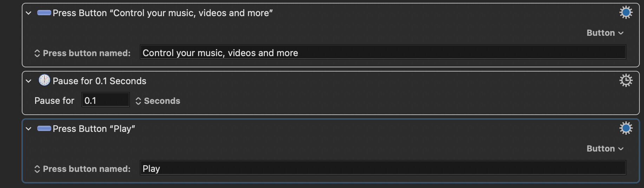Screen dimensions: 644x188
Task: Open the Button dropdown in the "Play" action
Action: pyautogui.click(x=605, y=149)
